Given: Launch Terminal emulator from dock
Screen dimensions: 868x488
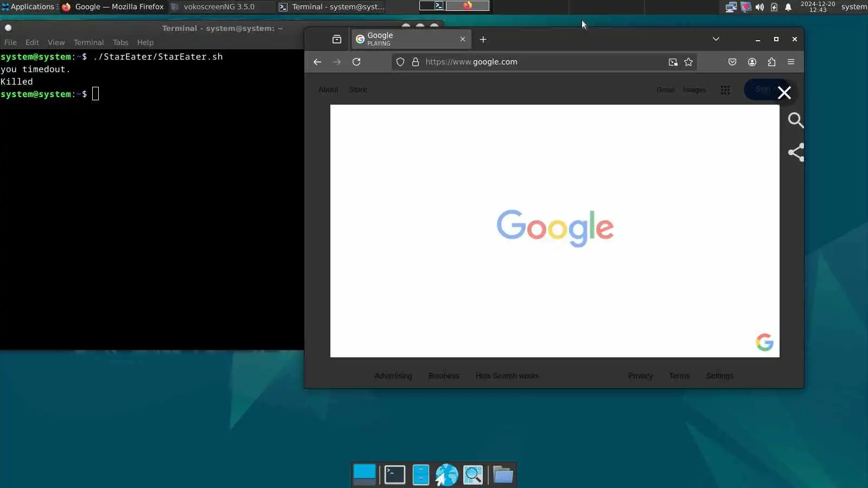Looking at the screenshot, I should click(394, 475).
